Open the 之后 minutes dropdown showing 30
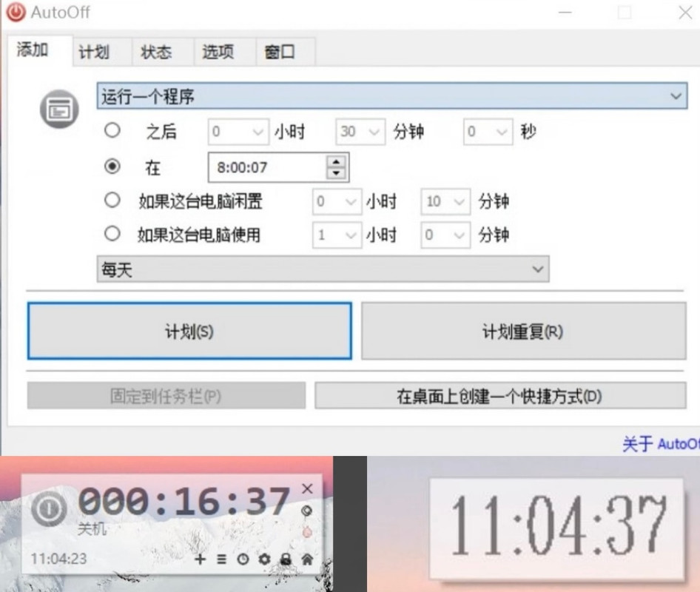The width and height of the screenshot is (700, 592). pos(360,131)
